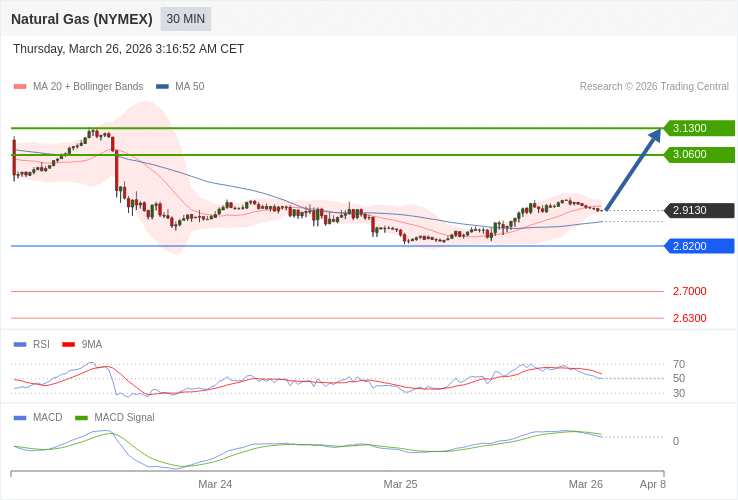Select the 3.0600 resistance price tag
The width and height of the screenshot is (738, 500).
(x=699, y=154)
